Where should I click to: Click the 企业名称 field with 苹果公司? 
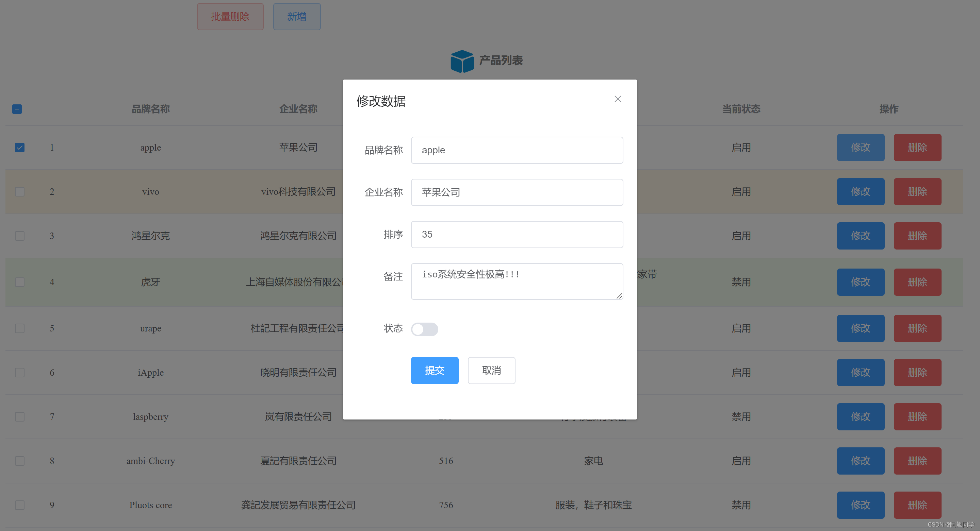pos(517,193)
